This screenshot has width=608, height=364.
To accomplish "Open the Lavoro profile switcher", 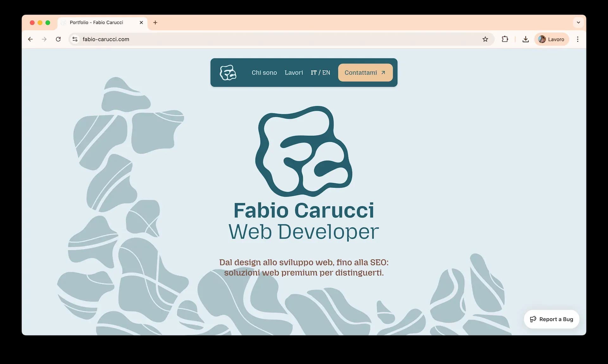I will (552, 39).
